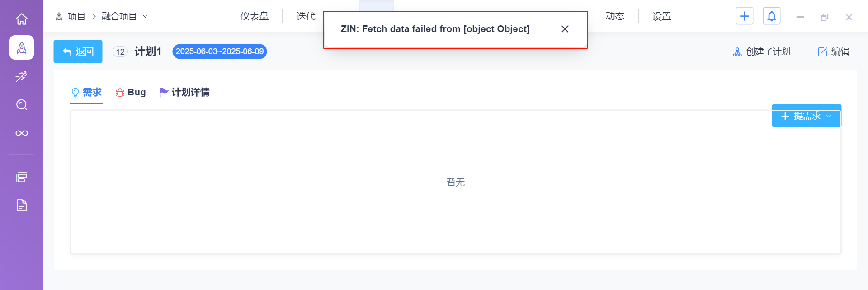Select the 需求 tab
The width and height of the screenshot is (868, 290).
coord(86,92)
